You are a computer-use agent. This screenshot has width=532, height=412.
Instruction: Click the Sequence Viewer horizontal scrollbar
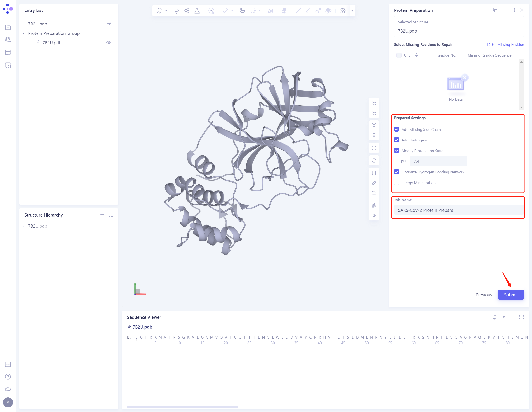coord(183,407)
